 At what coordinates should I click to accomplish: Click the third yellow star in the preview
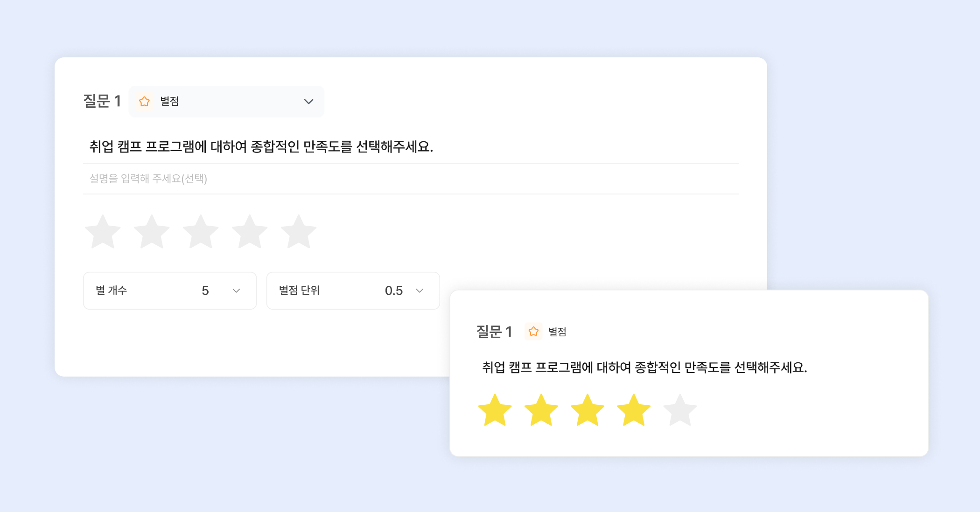pyautogui.click(x=588, y=411)
